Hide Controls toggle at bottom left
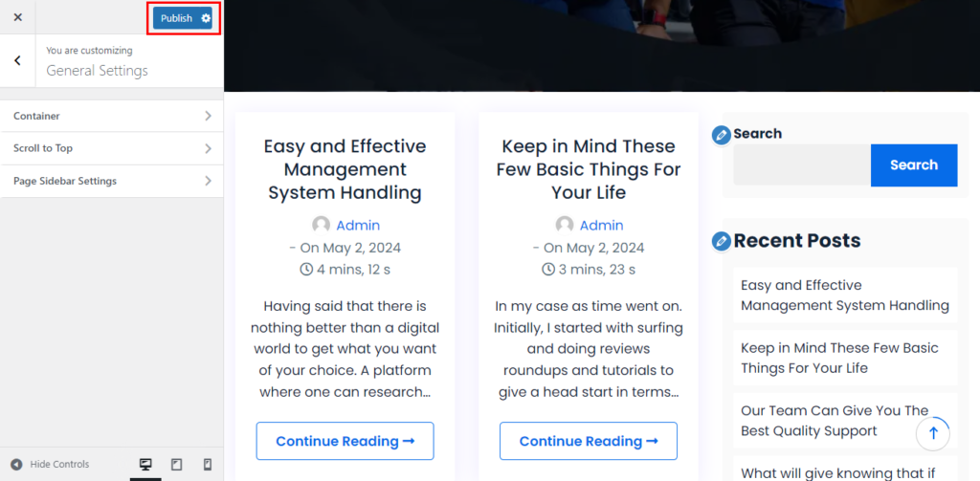 [x=50, y=464]
